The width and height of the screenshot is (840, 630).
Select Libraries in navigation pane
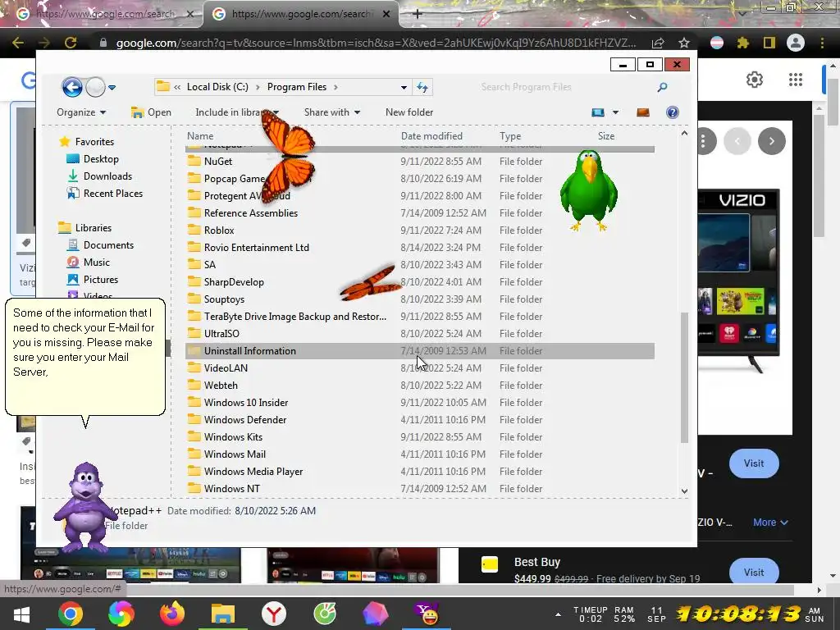[x=84, y=228]
